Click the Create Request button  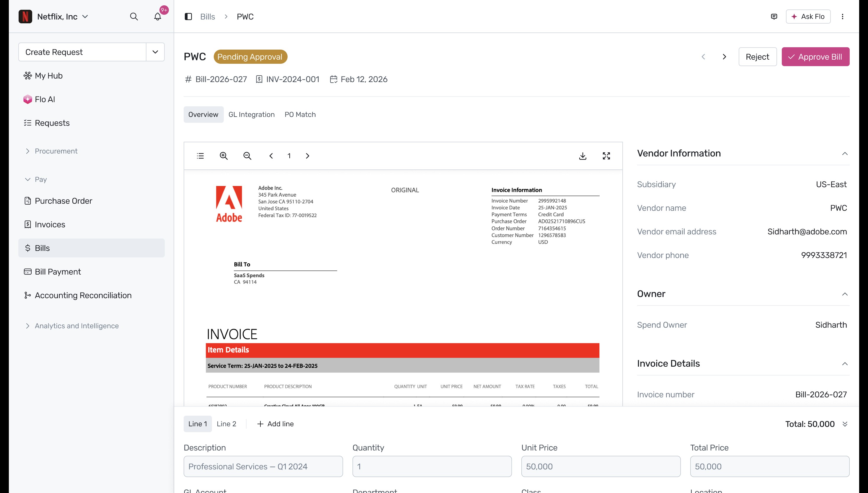82,52
